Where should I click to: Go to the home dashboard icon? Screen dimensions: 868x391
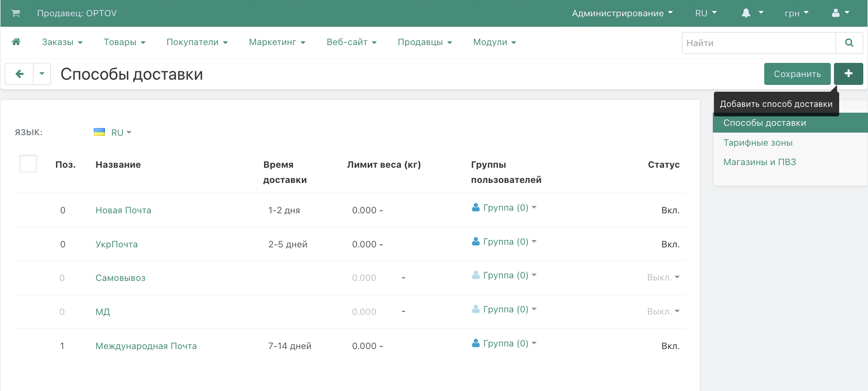click(16, 42)
